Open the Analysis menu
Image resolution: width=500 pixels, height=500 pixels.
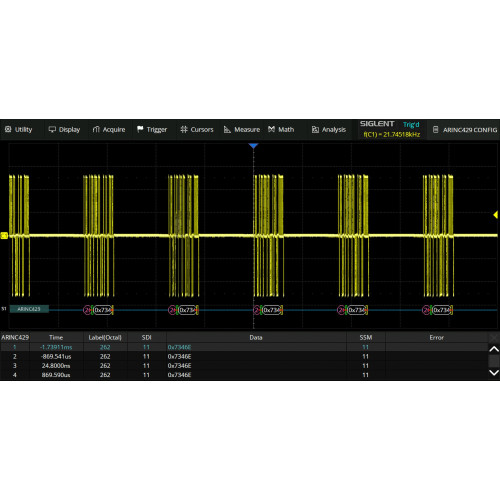(329, 129)
